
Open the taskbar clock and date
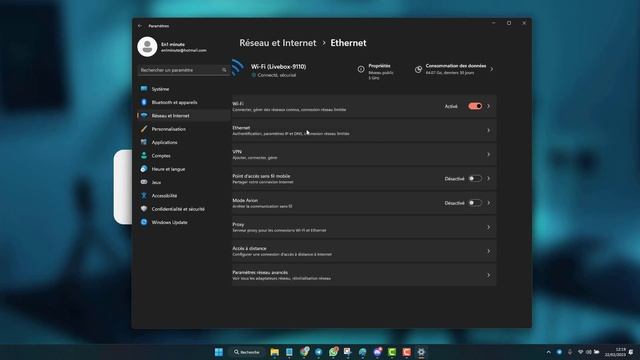click(x=616, y=352)
